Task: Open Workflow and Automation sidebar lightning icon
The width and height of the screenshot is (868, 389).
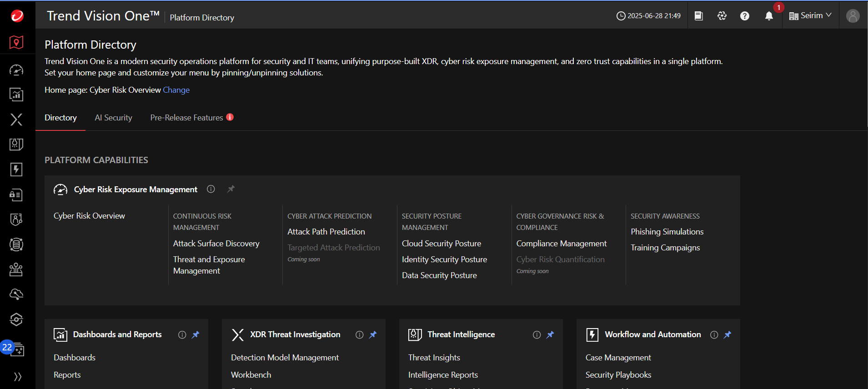Action: [x=16, y=170]
